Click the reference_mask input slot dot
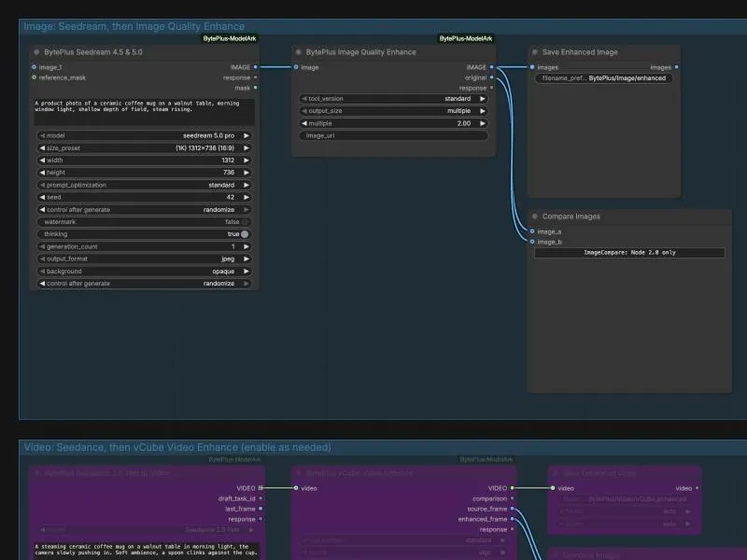Screen dimensions: 747x560 34,77
